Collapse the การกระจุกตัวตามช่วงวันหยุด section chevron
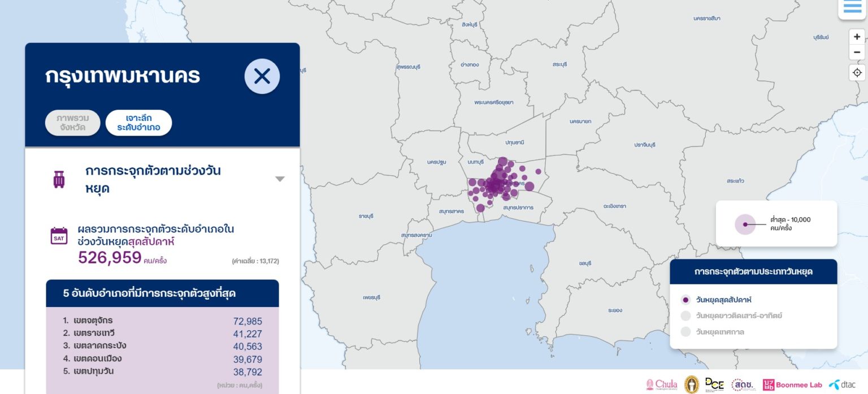Viewport: 868px width, 394px height. (280, 179)
